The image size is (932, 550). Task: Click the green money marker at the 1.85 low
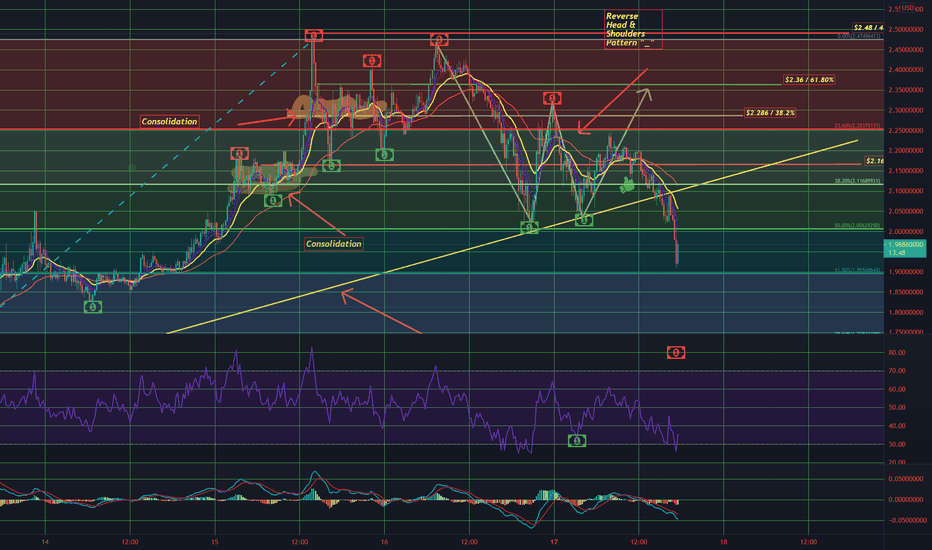[93, 307]
